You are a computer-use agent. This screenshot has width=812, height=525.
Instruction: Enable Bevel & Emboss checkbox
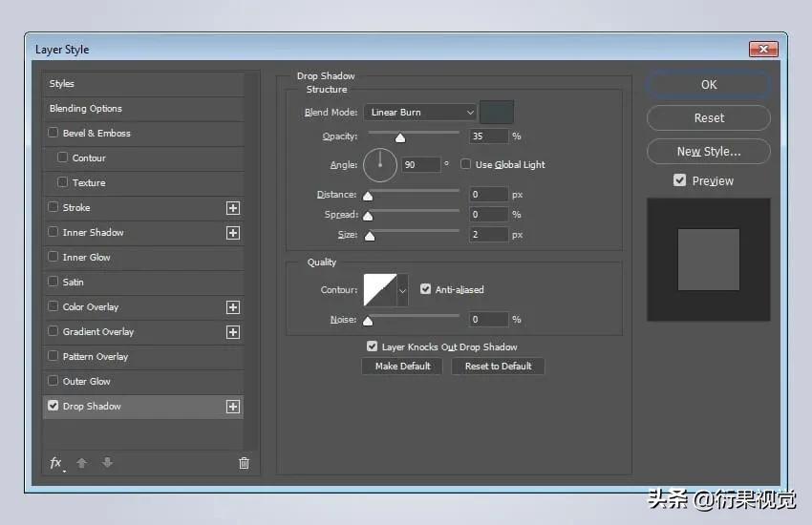[53, 133]
